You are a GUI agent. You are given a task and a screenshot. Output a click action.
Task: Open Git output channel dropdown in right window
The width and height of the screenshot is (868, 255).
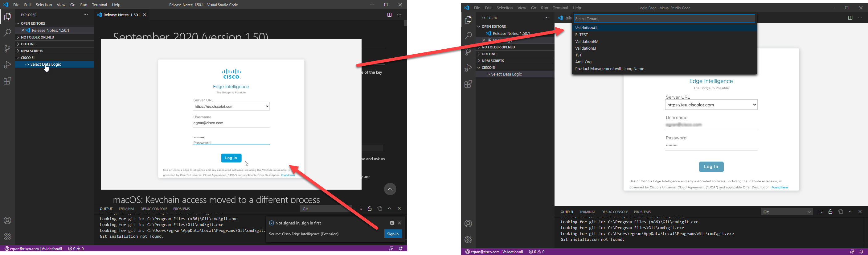(x=787, y=212)
